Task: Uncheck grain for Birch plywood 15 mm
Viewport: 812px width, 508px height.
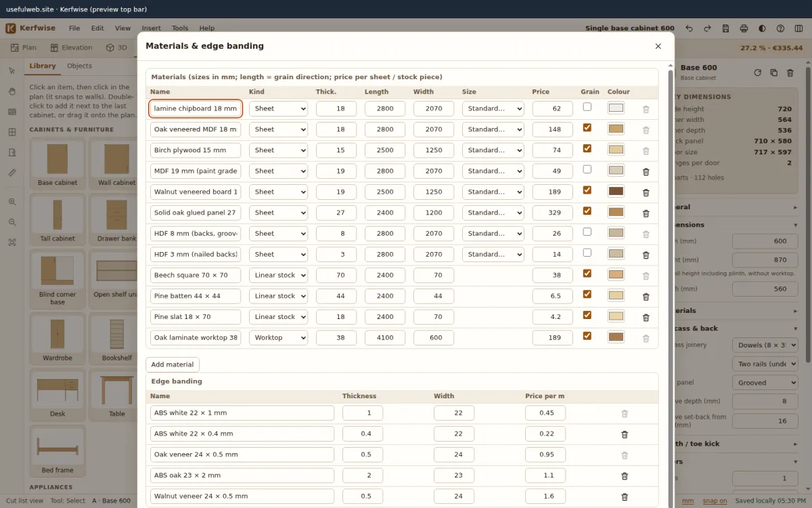Action: tap(587, 148)
